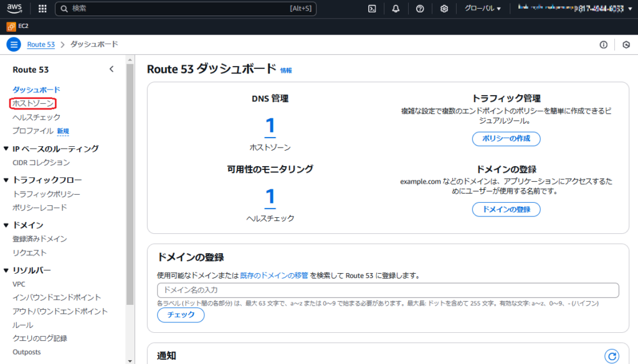The image size is (638, 364).
Task: Click the Route 53 breadcrumb link
Action: pos(40,44)
